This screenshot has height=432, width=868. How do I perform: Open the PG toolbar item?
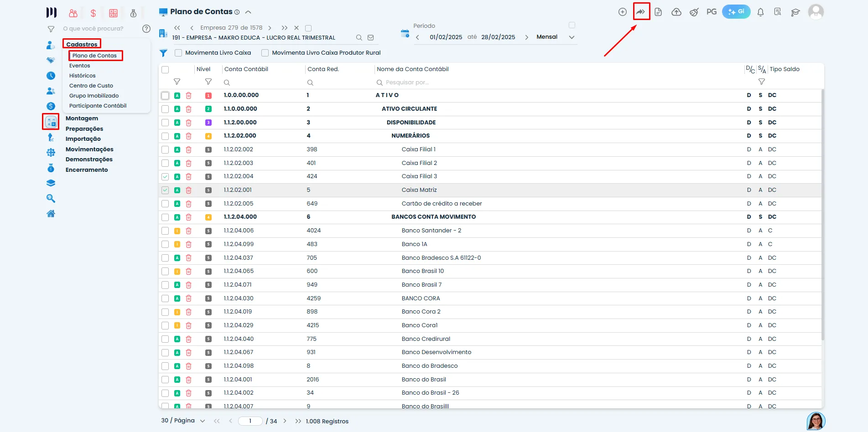tap(712, 12)
